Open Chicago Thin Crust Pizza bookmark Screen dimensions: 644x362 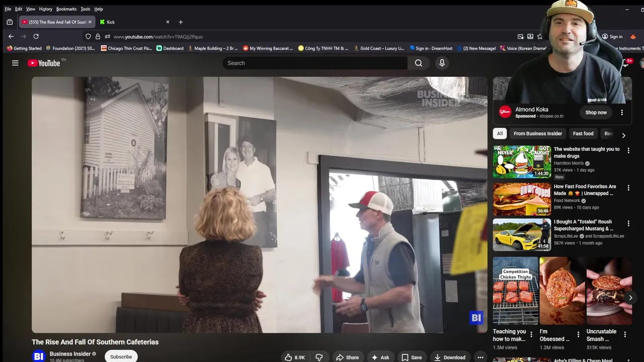pyautogui.click(x=126, y=48)
